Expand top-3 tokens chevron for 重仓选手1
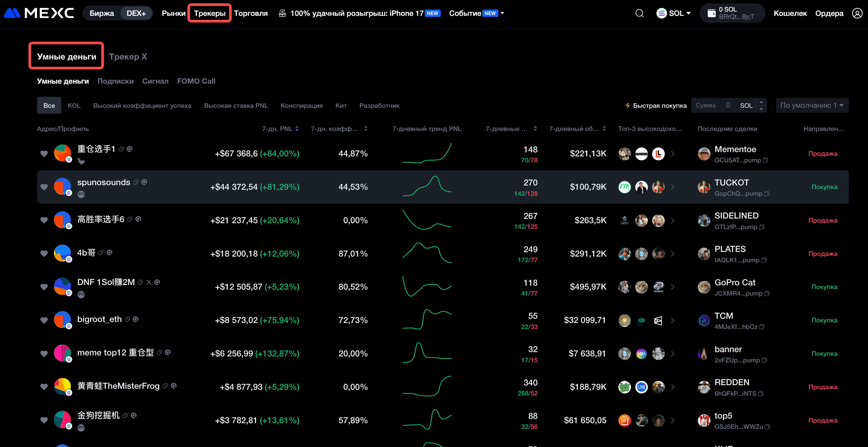 point(673,154)
